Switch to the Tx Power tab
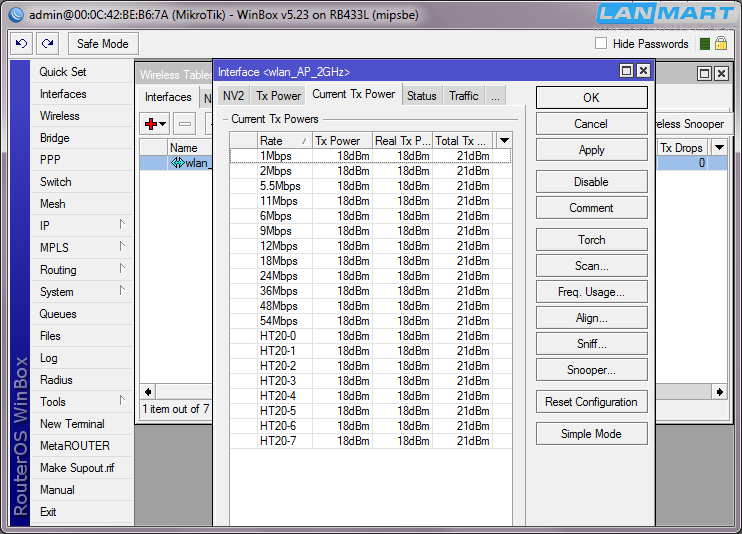Image resolution: width=742 pixels, height=534 pixels. 278,96
